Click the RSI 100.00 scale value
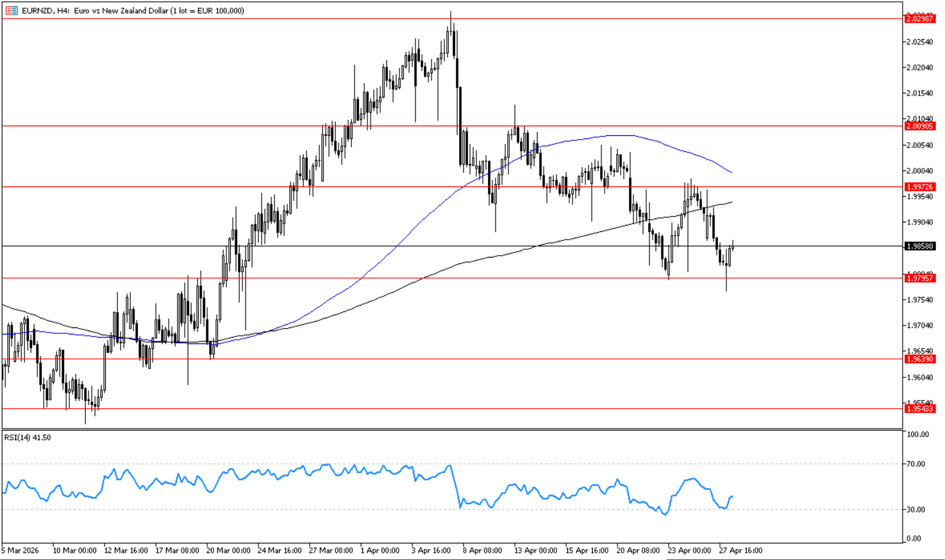Image resolution: width=945 pixels, height=560 pixels. [918, 434]
